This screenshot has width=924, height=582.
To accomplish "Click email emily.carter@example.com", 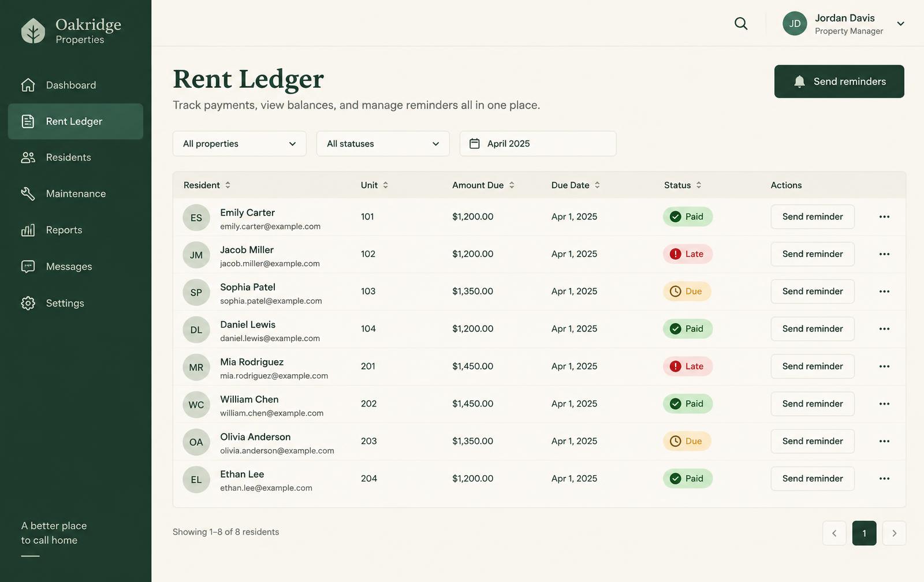I will (270, 226).
